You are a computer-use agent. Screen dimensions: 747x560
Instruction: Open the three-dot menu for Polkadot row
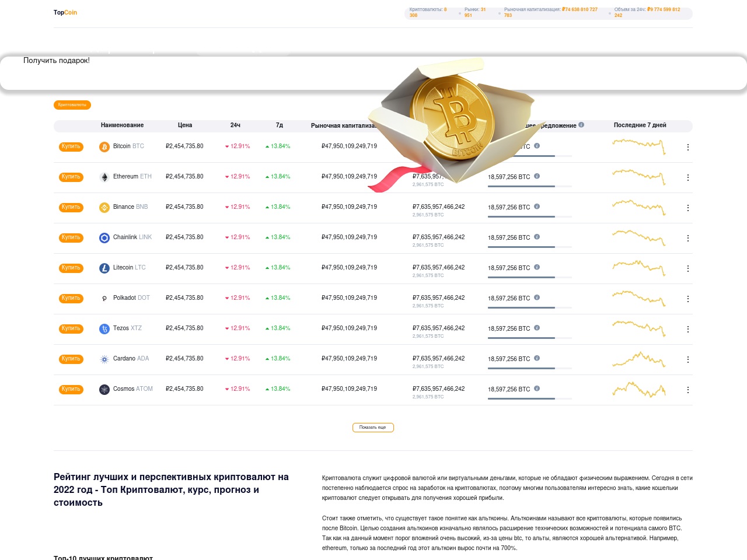click(x=688, y=299)
